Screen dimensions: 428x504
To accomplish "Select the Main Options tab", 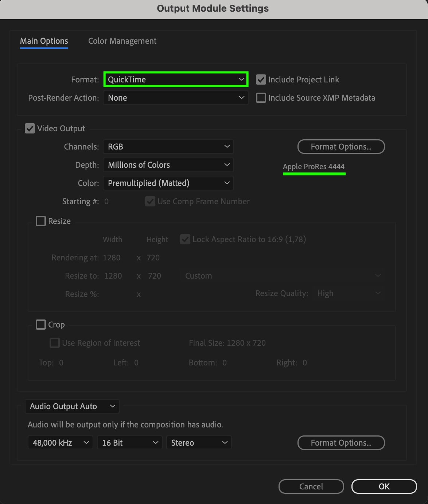I will pyautogui.click(x=44, y=41).
